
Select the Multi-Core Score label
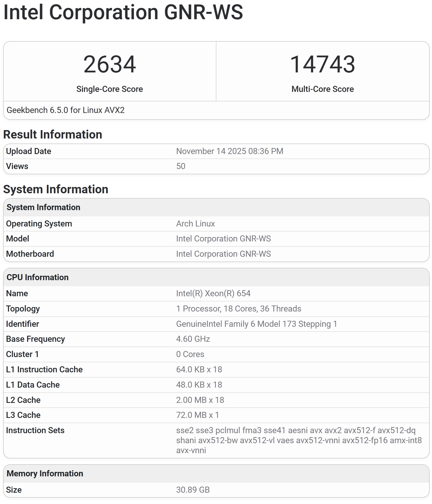[322, 89]
